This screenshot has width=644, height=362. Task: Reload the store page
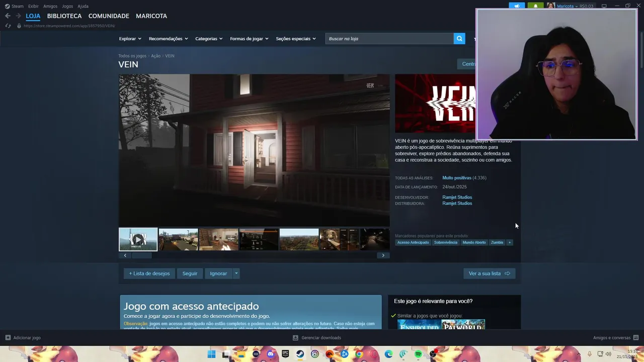pos(8,26)
